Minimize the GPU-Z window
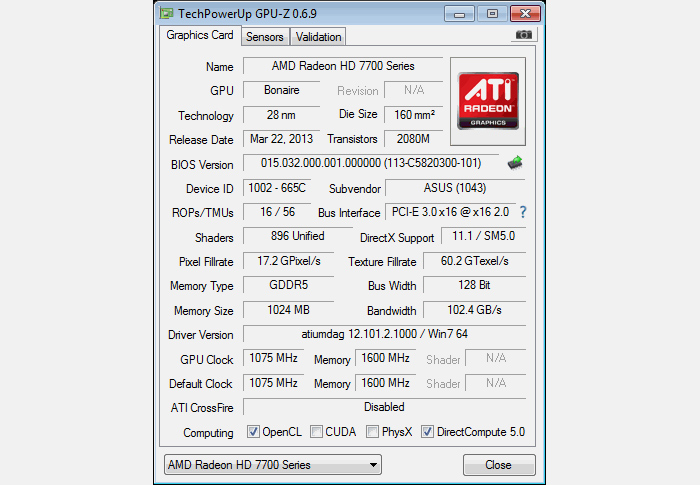700x485 pixels. click(x=460, y=13)
